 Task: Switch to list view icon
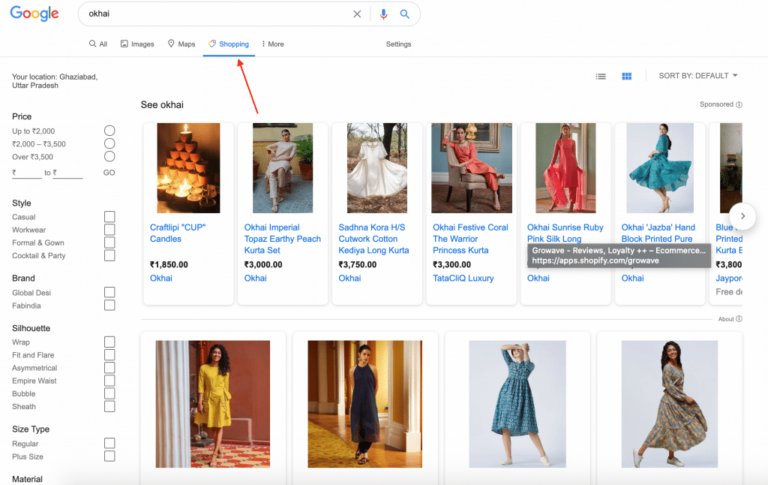600,76
